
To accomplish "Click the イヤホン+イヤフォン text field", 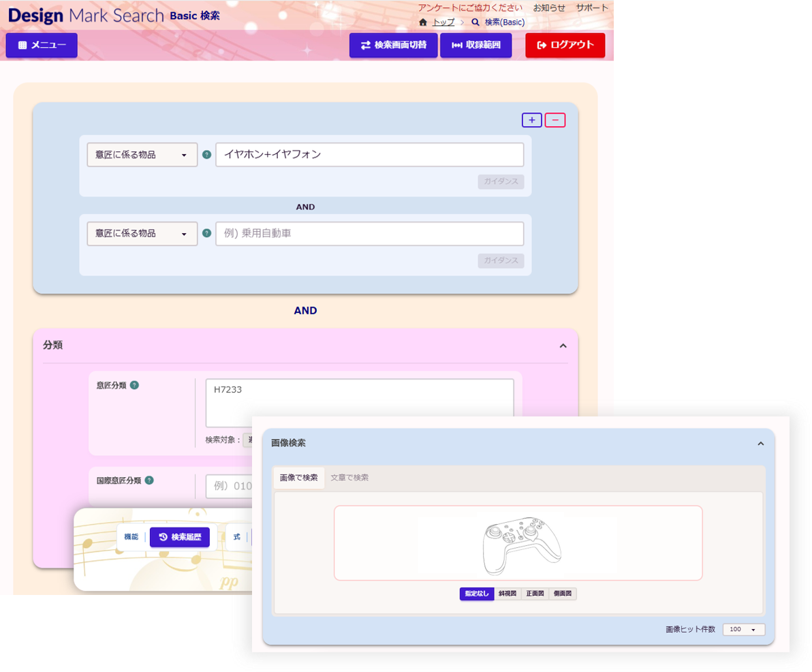I will tap(370, 155).
